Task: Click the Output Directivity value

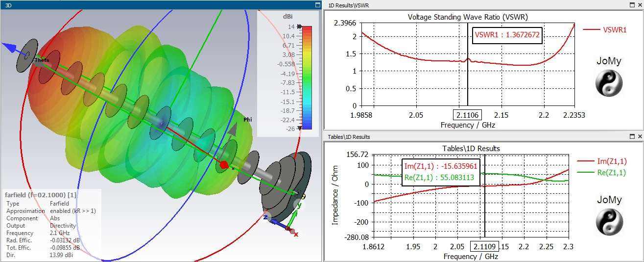Action: pyautogui.click(x=63, y=226)
